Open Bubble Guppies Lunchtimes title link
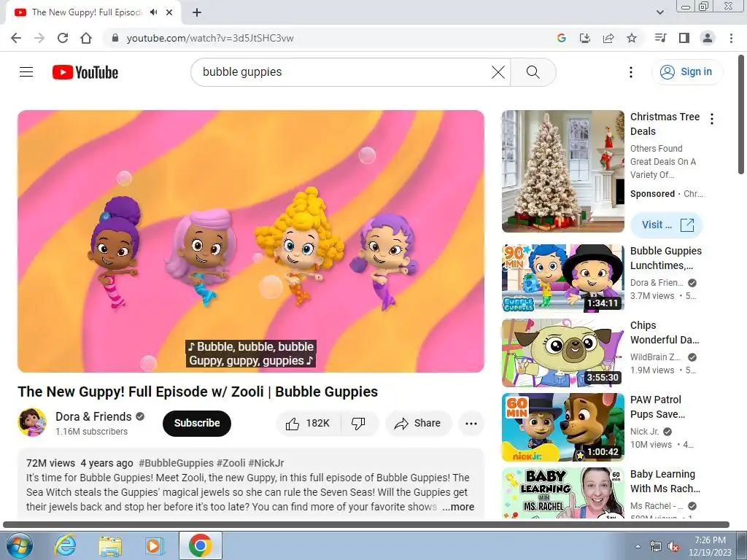The height and width of the screenshot is (560, 747). pos(665,258)
